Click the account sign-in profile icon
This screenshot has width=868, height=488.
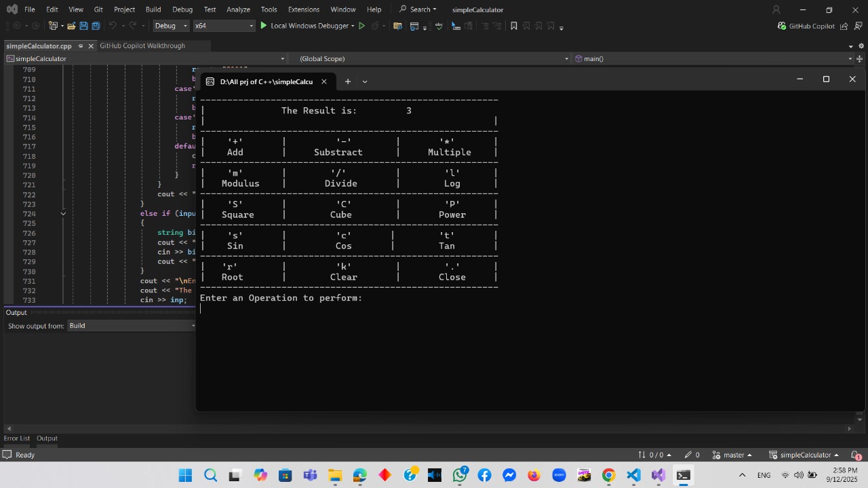pos(776,10)
